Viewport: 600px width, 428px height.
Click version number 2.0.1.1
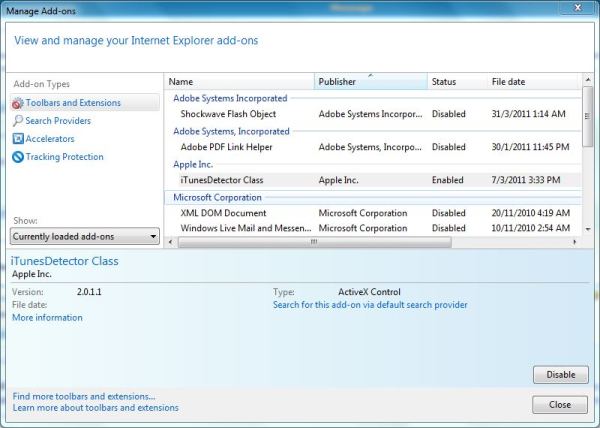coord(89,292)
